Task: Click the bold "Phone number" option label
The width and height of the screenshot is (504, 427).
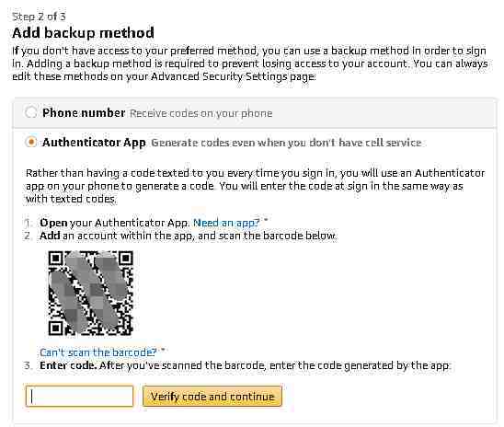Action: point(84,113)
